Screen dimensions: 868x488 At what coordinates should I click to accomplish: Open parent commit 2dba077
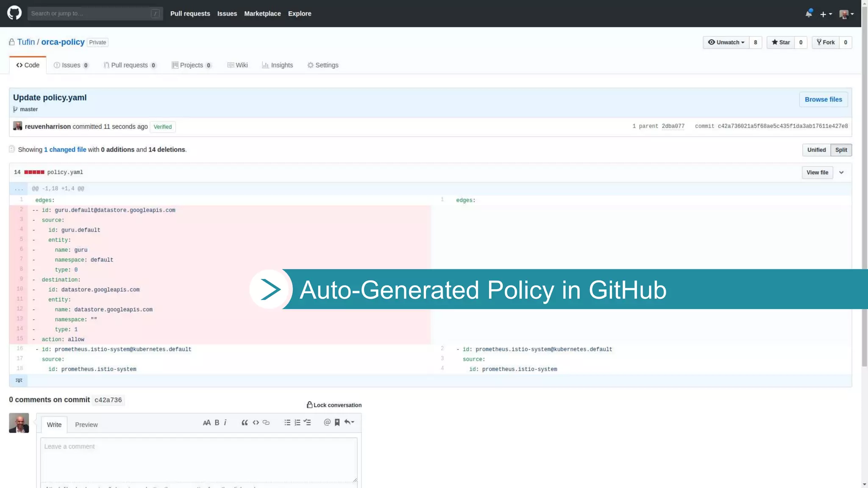click(x=673, y=126)
